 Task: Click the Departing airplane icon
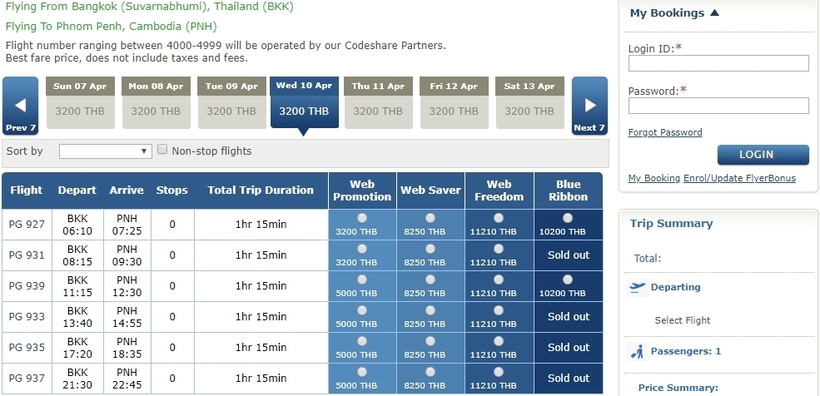637,287
